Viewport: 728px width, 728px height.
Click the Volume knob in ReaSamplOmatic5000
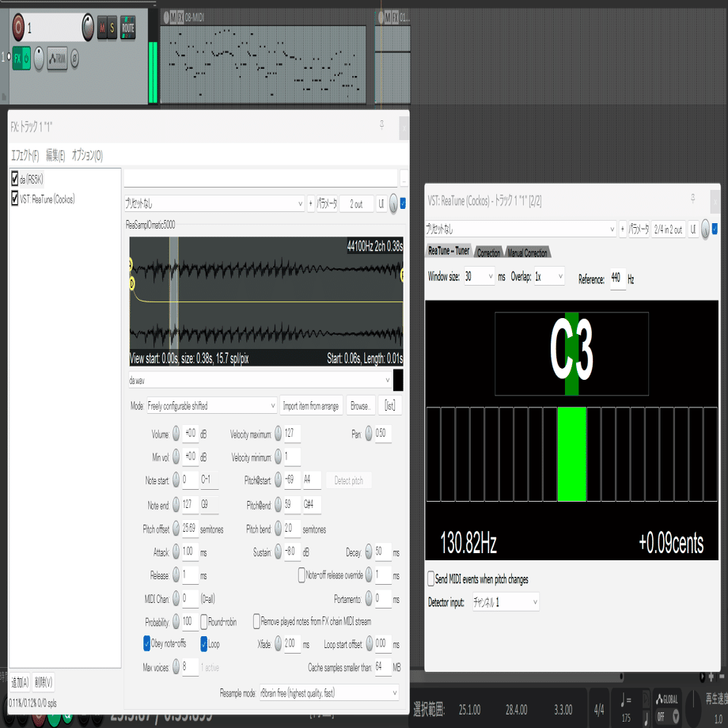coord(176,434)
